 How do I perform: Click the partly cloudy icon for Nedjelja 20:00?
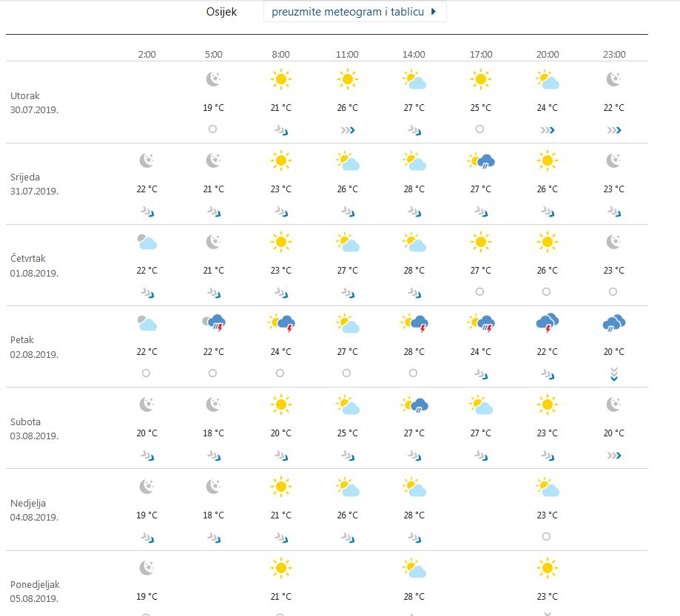click(548, 487)
